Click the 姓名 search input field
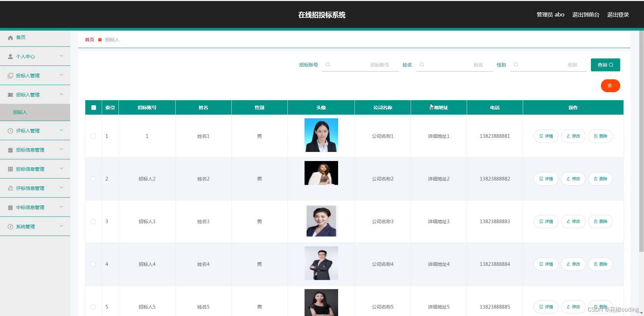Image resolution: width=644 pixels, height=316 pixels. pos(455,65)
